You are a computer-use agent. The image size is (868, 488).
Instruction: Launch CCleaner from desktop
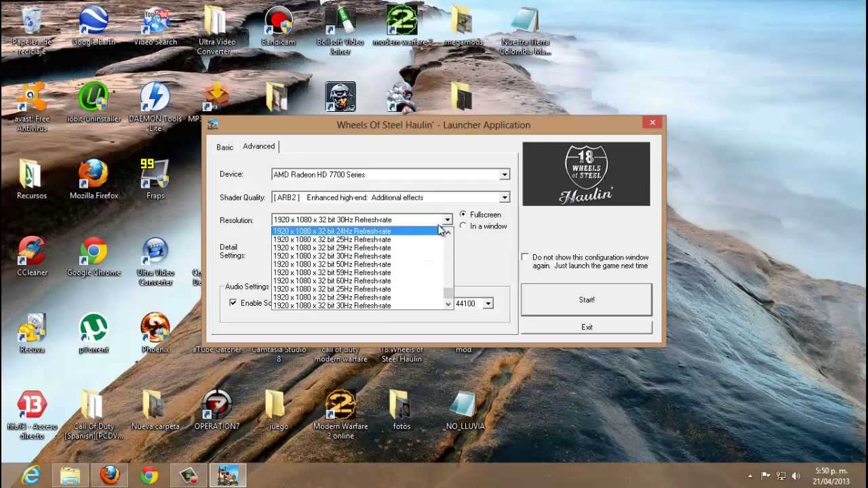(x=32, y=258)
